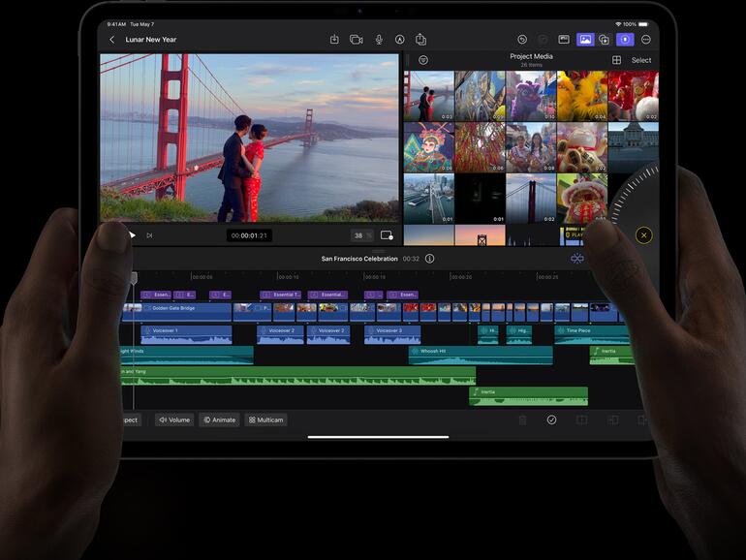Open the 38% viewer zoom menu
This screenshot has height=560, width=746.
click(x=362, y=235)
